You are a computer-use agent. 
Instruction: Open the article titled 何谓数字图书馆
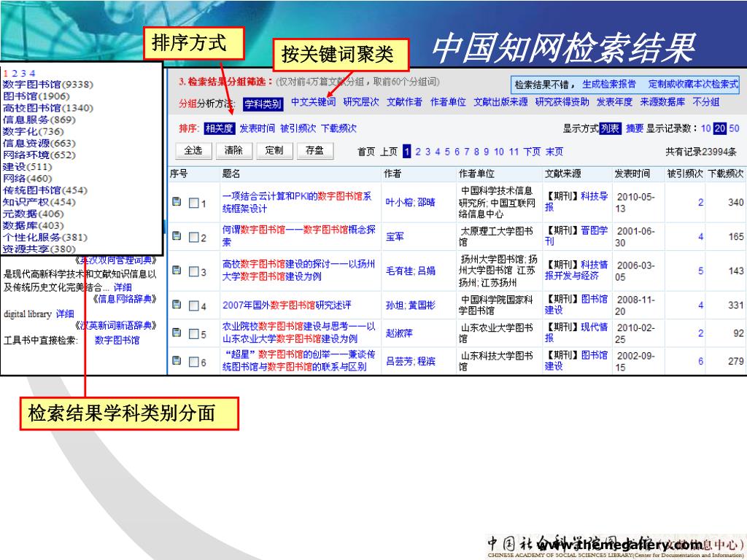click(x=298, y=236)
